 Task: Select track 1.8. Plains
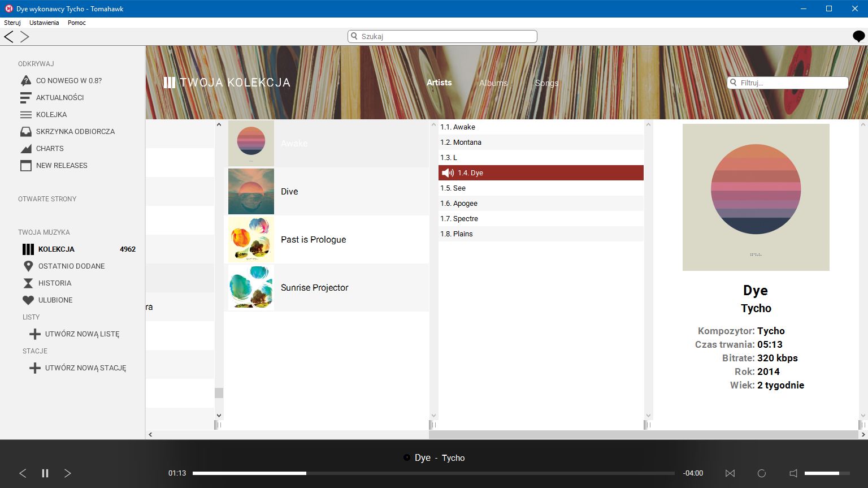click(541, 234)
